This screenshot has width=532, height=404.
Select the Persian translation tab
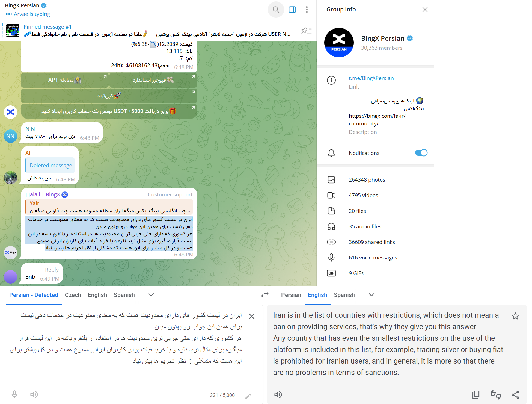click(x=291, y=295)
